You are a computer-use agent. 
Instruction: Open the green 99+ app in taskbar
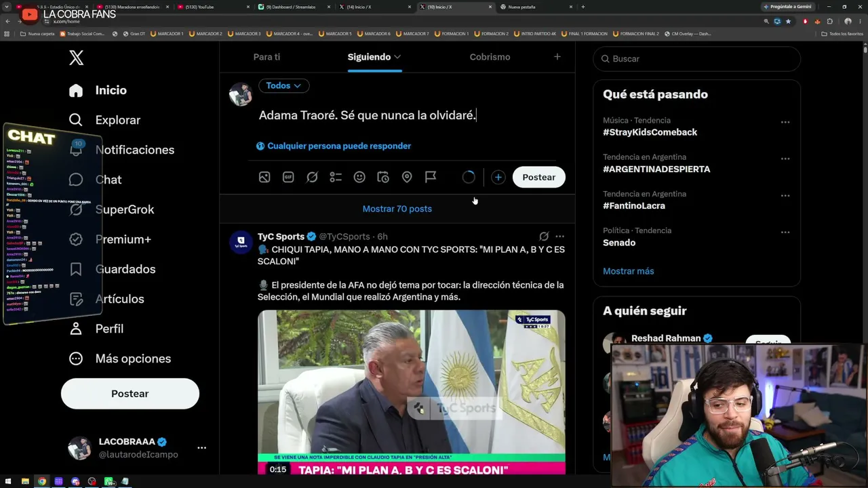click(x=109, y=481)
